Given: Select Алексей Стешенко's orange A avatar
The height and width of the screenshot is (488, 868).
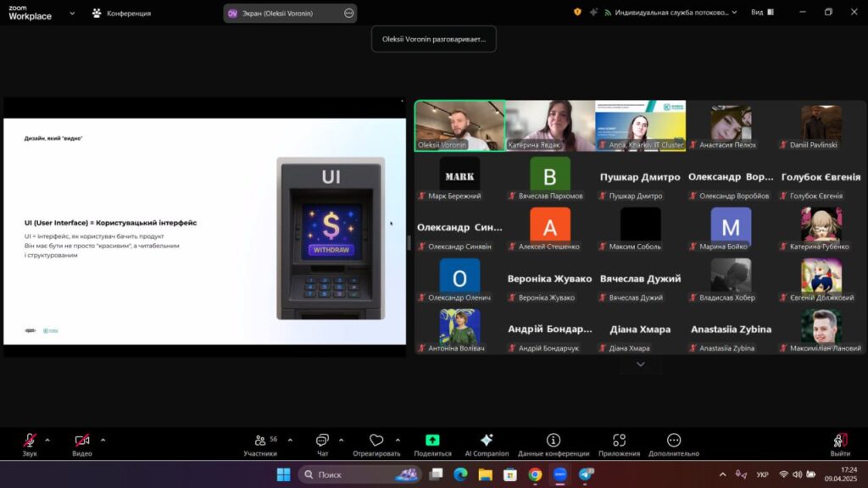Looking at the screenshot, I should click(550, 227).
